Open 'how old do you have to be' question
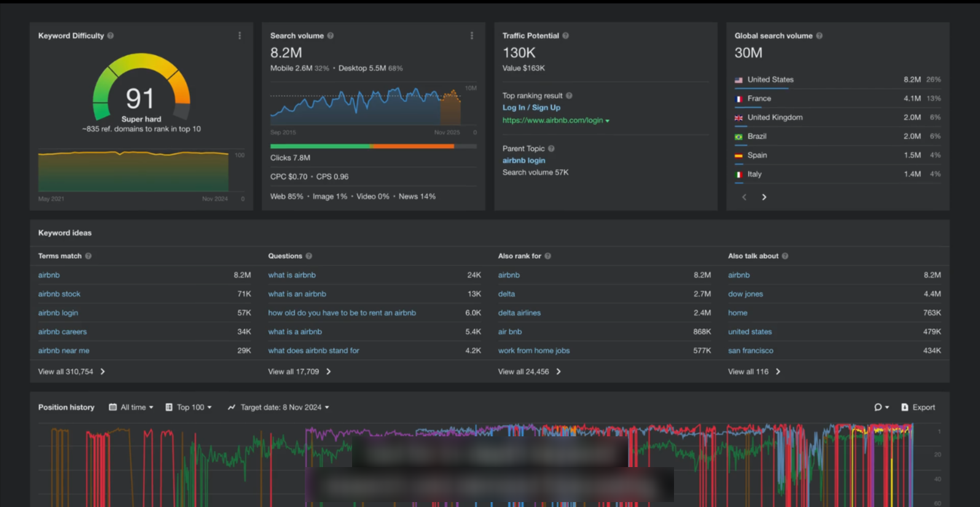980x507 pixels. point(342,313)
